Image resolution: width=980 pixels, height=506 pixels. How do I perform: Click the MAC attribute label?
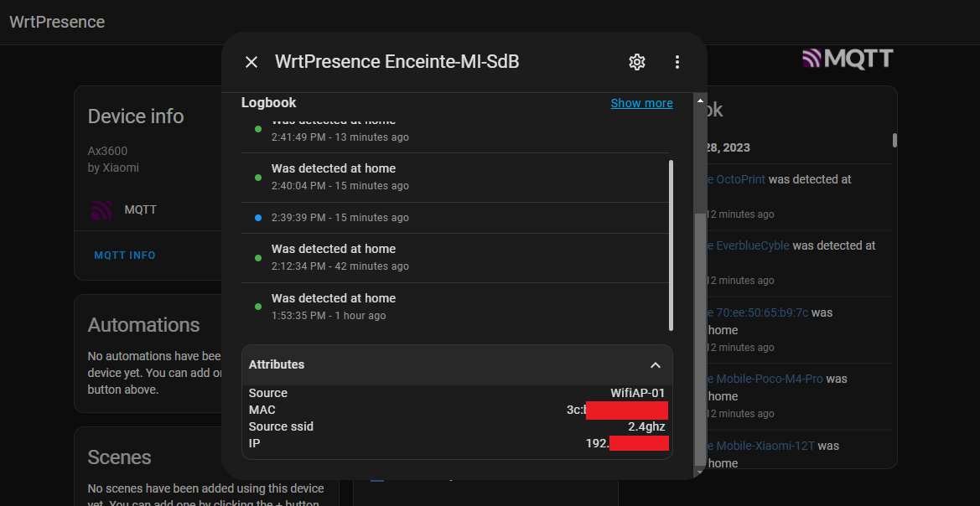click(262, 410)
